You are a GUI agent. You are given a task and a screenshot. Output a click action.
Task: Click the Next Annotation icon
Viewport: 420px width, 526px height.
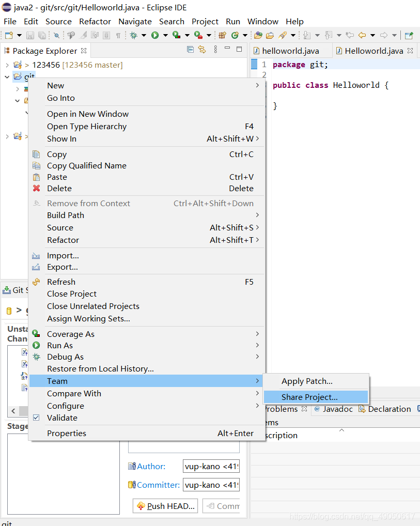(x=307, y=35)
